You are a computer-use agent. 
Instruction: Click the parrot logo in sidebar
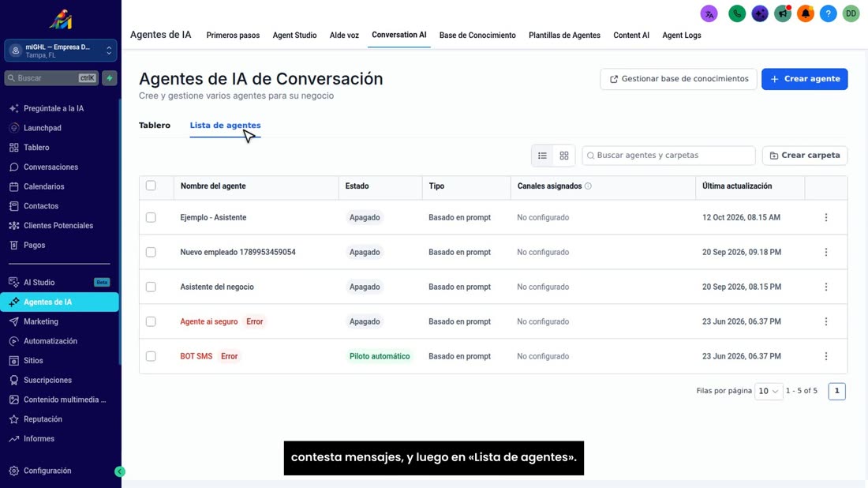coord(60,20)
